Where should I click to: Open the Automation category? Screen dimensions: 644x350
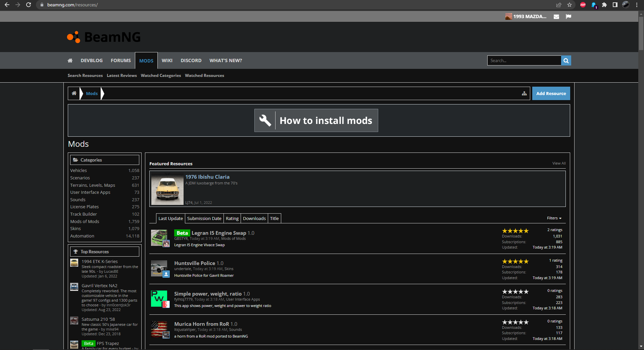click(82, 236)
